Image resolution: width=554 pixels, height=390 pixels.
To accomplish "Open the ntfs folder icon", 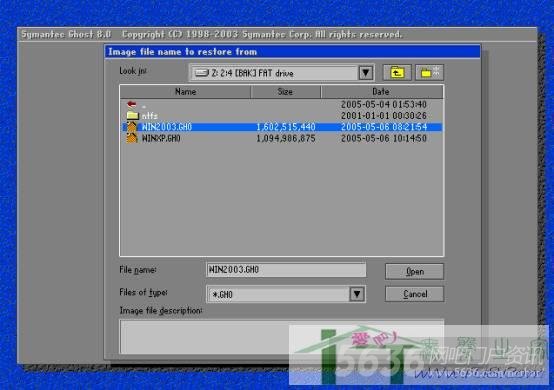I will coord(132,115).
